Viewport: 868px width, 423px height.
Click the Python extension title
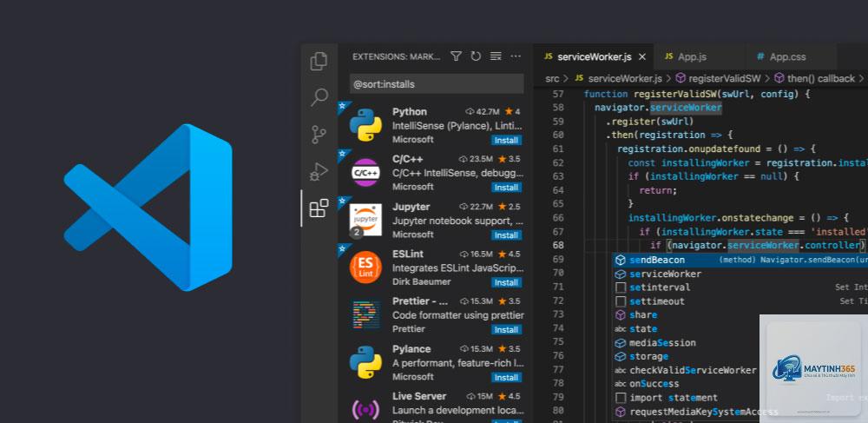(x=410, y=112)
